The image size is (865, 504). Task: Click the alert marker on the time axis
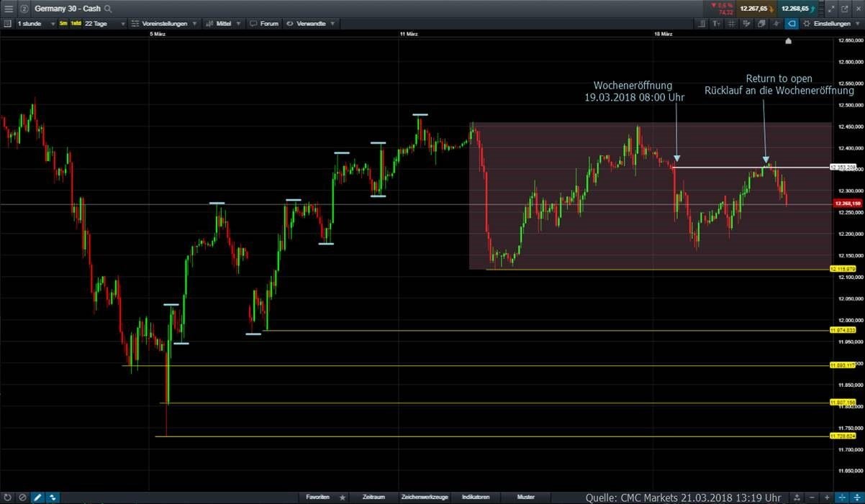(x=789, y=41)
